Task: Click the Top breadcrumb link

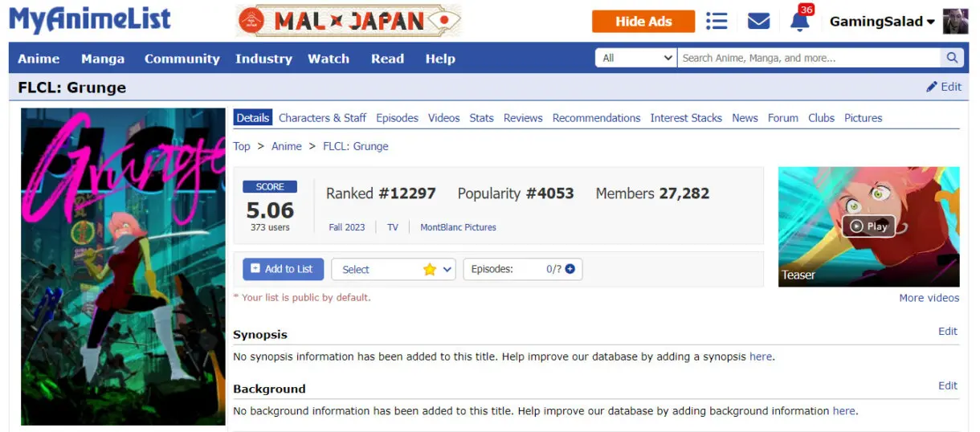Action: tap(242, 146)
